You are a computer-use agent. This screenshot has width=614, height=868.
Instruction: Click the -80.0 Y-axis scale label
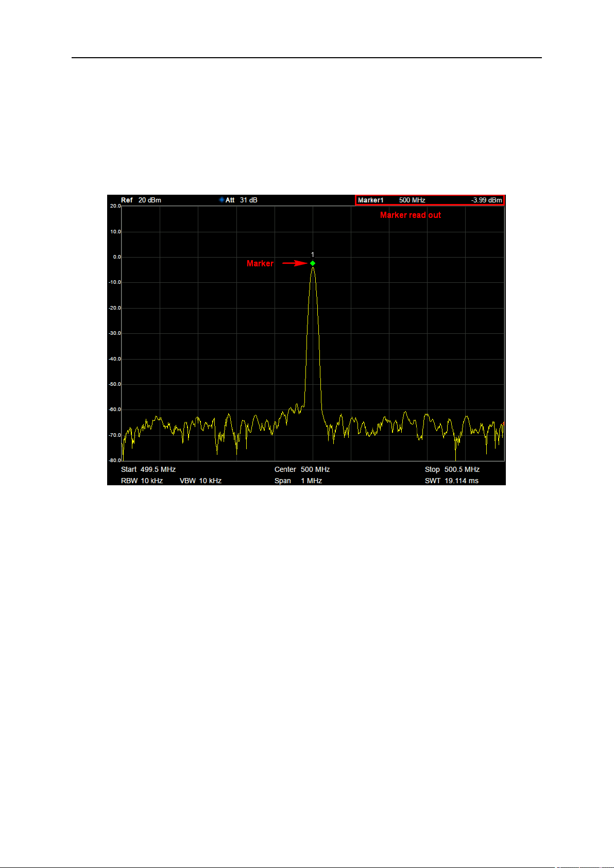pos(114,460)
